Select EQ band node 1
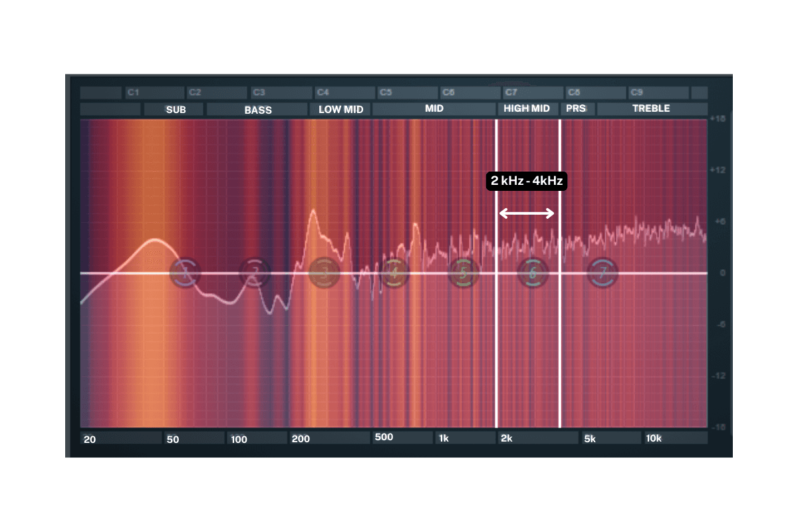The width and height of the screenshot is (798, 532). click(x=186, y=273)
